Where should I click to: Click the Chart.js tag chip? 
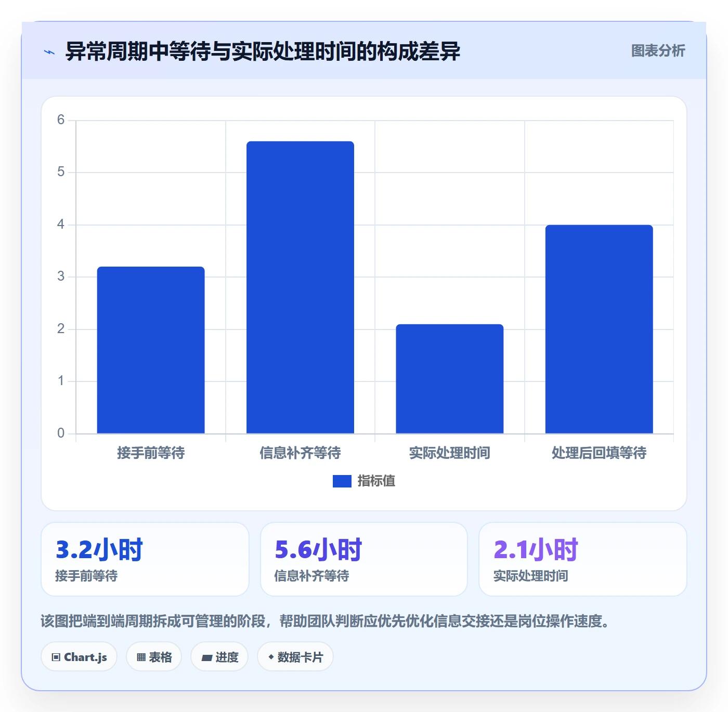pyautogui.click(x=79, y=657)
